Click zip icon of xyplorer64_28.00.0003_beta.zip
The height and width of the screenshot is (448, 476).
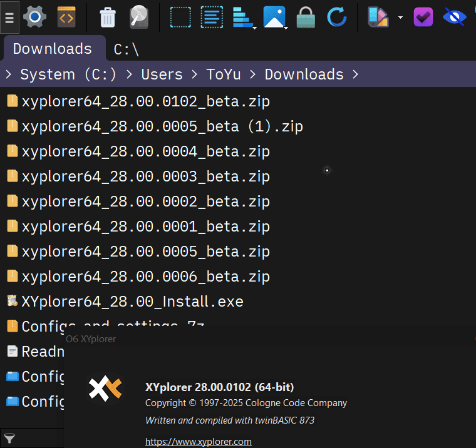click(x=12, y=176)
